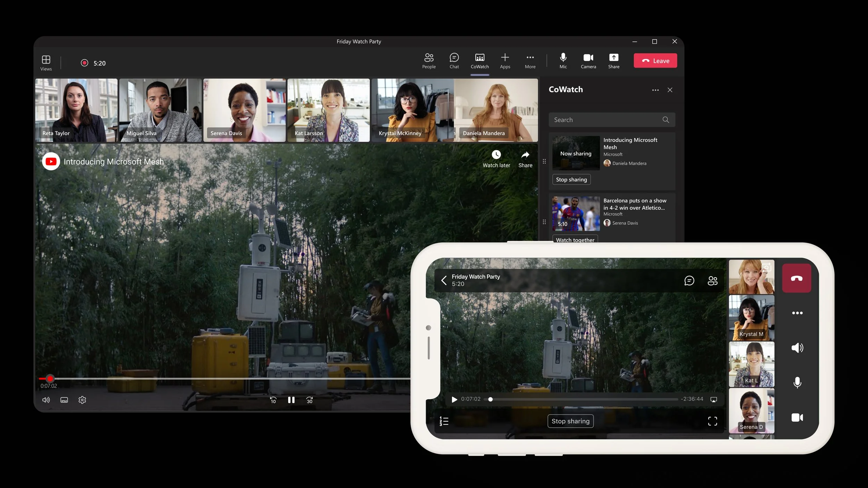Tap Kat L tile on phone

[x=751, y=364]
